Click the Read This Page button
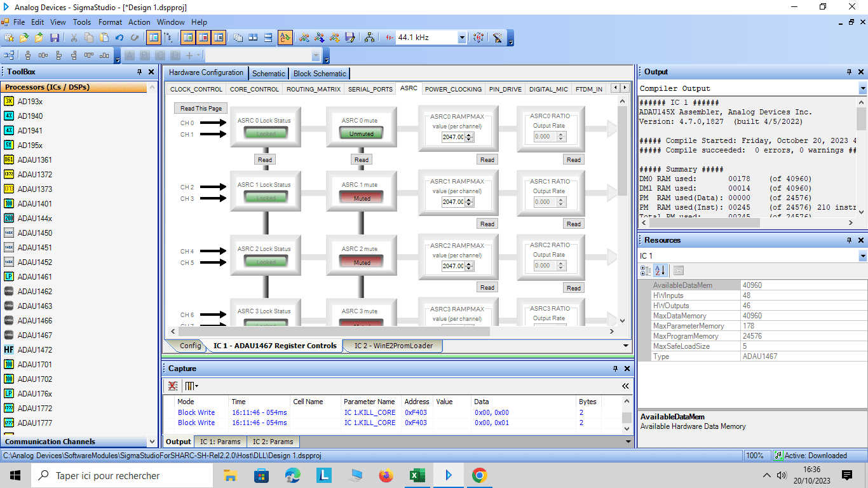The width and height of the screenshot is (868, 488). (x=201, y=109)
